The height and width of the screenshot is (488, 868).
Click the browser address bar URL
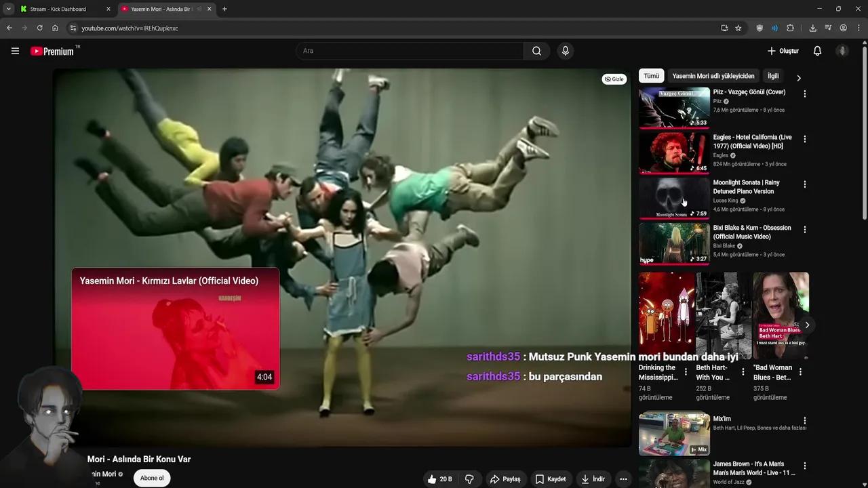pyautogui.click(x=130, y=28)
